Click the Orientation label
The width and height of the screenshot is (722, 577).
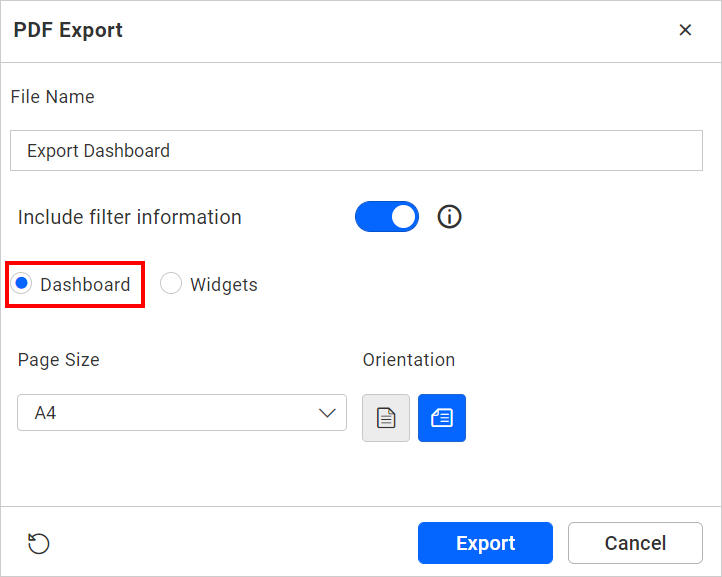408,360
